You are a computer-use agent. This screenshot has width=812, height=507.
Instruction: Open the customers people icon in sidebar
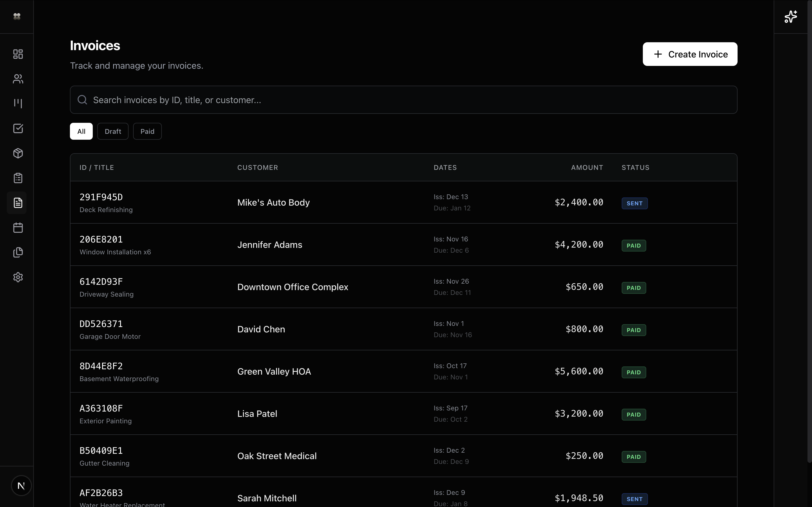coord(18,79)
